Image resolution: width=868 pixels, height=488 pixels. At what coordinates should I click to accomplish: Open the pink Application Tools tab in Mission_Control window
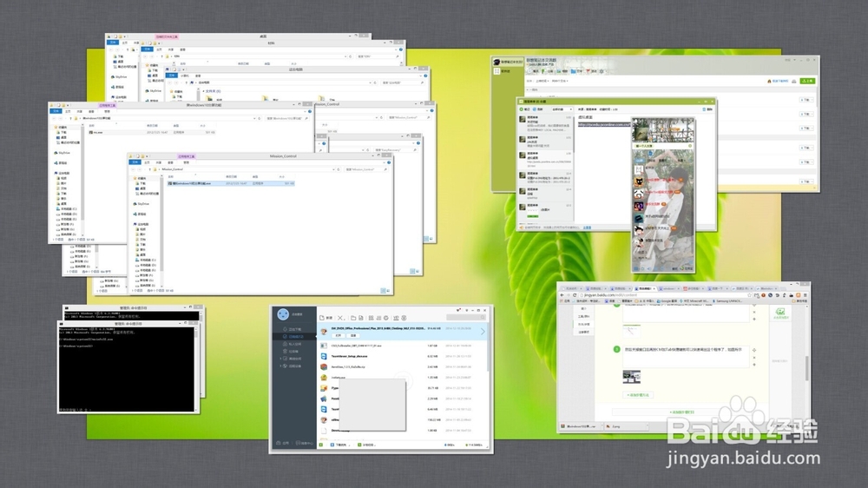point(187,157)
